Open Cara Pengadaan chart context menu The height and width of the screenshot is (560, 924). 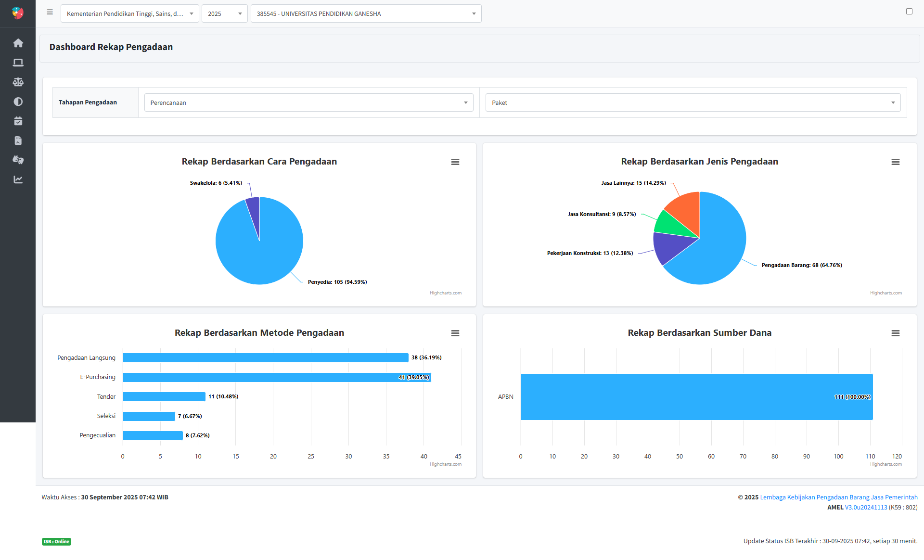[x=455, y=162]
